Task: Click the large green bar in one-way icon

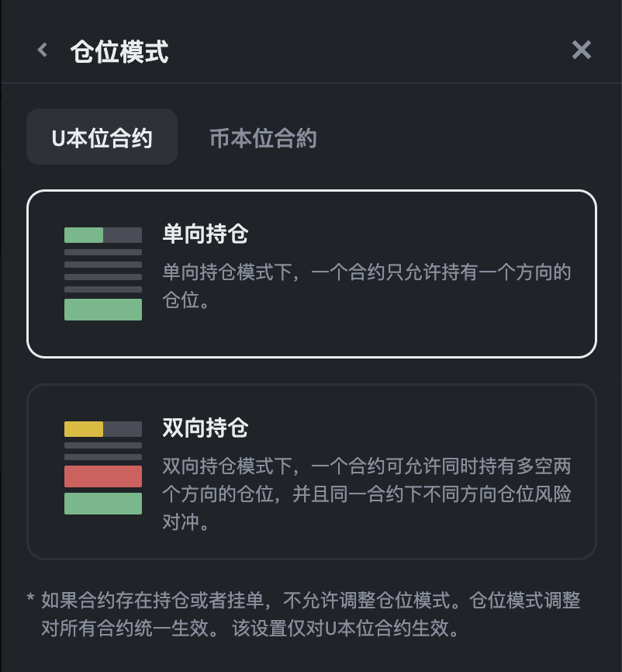Action: tap(103, 310)
